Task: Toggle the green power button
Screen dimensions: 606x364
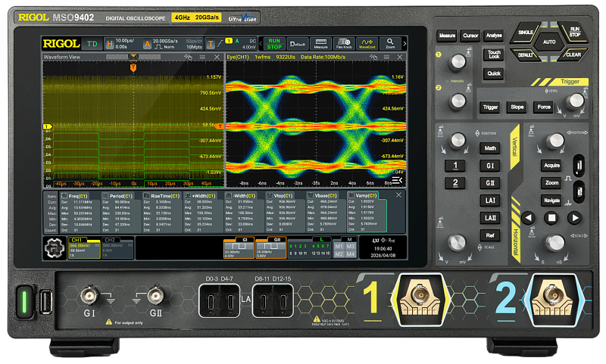Action: tap(24, 301)
